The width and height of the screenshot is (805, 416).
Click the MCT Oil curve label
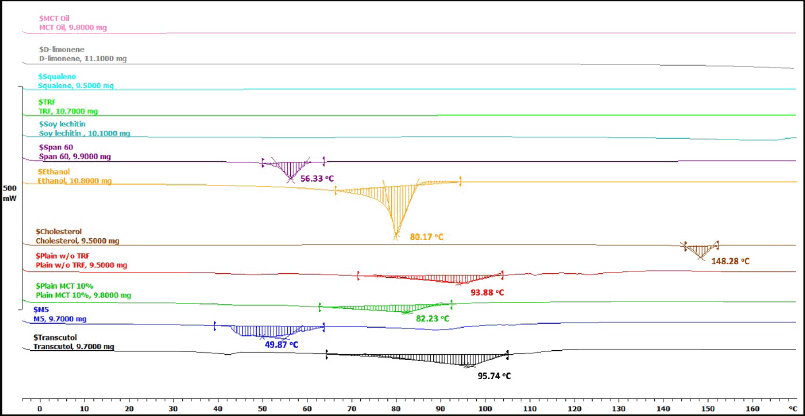68,29
